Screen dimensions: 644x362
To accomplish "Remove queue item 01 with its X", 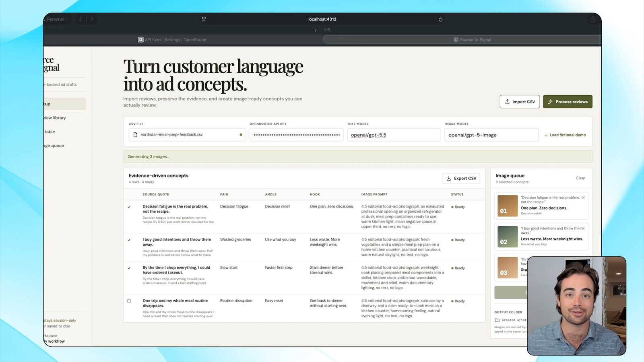I will pyautogui.click(x=583, y=197).
